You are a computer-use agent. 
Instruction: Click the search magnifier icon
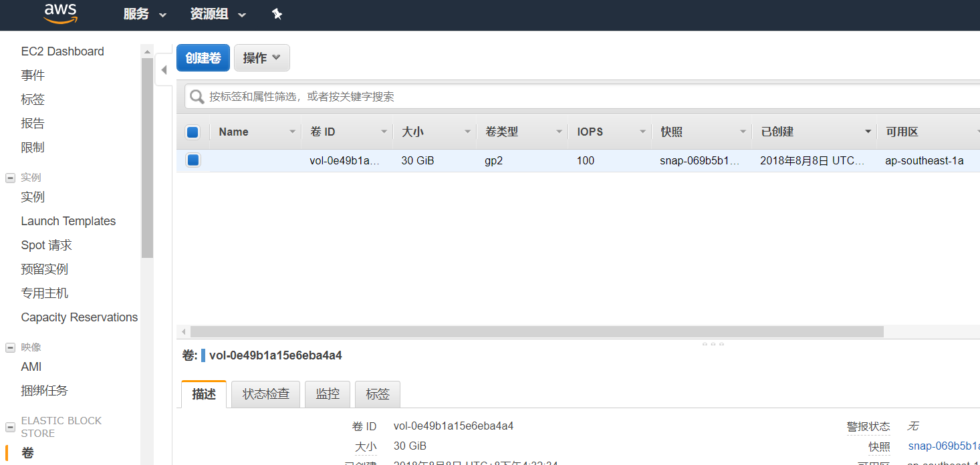(x=197, y=97)
